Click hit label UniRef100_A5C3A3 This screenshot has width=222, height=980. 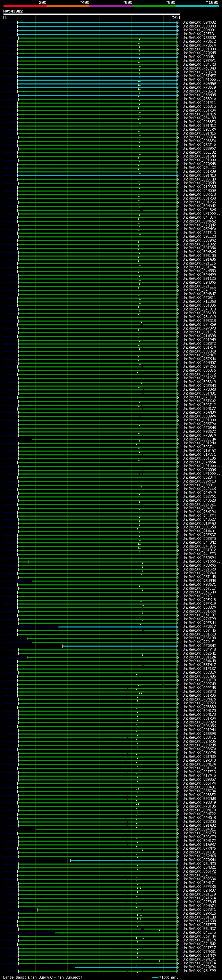(x=199, y=68)
